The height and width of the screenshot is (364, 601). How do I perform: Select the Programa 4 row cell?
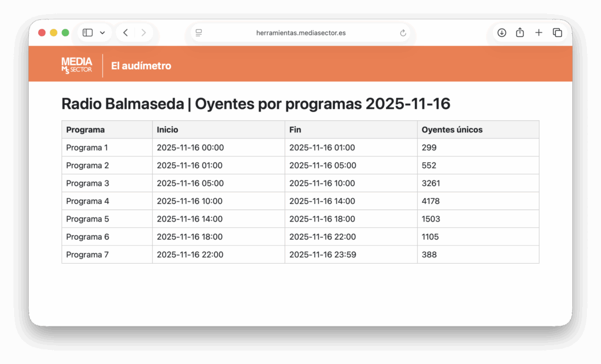[x=88, y=201]
